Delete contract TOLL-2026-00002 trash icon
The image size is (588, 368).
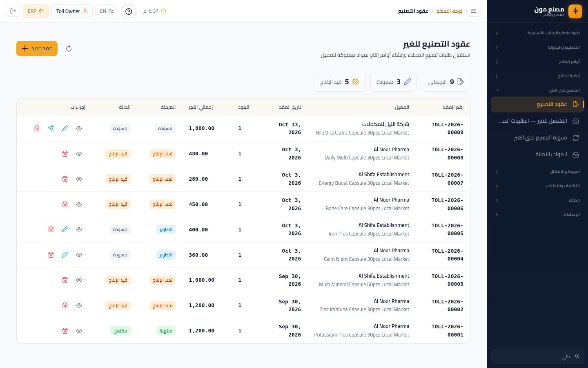65,305
